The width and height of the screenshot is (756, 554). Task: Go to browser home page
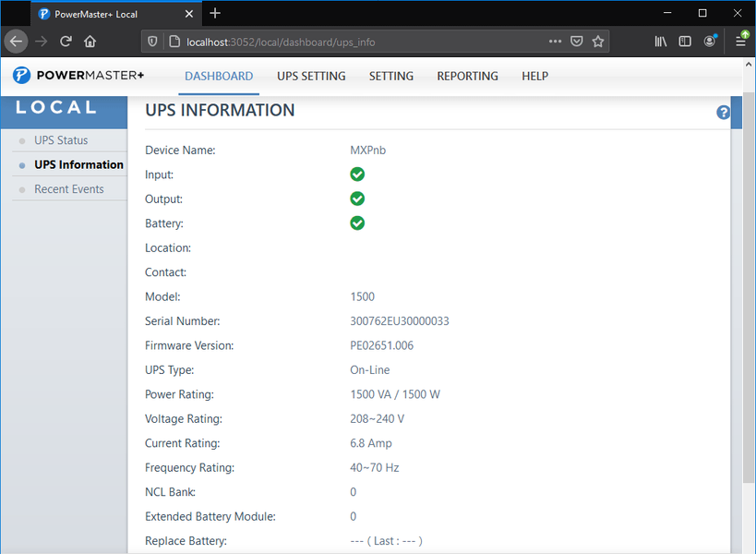90,42
